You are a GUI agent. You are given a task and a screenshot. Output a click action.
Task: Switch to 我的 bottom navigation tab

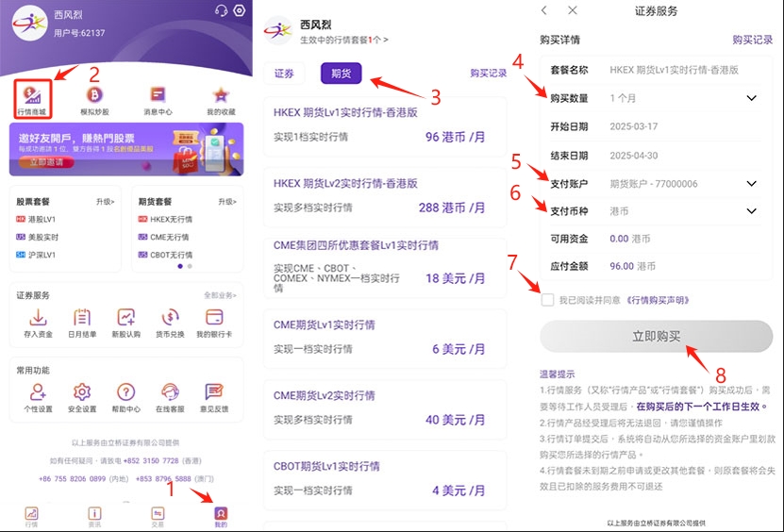pos(221,517)
